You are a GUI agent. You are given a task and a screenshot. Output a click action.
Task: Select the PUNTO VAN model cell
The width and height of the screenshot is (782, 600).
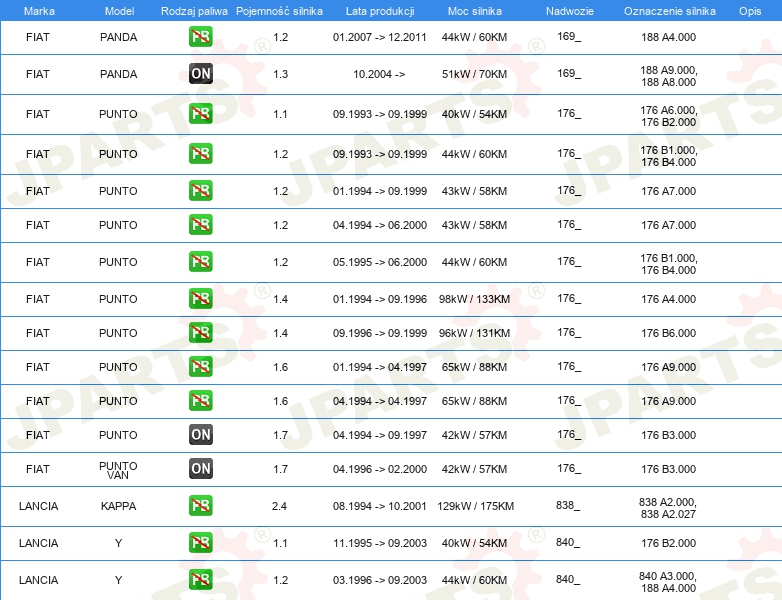(118, 470)
